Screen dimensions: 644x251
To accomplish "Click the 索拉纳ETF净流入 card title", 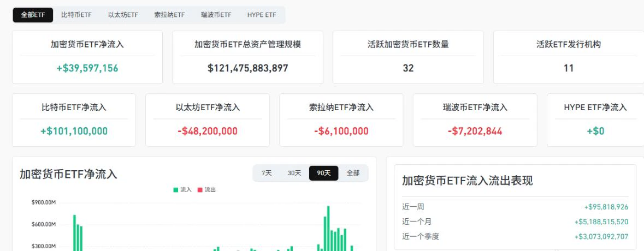I will pos(341,107).
